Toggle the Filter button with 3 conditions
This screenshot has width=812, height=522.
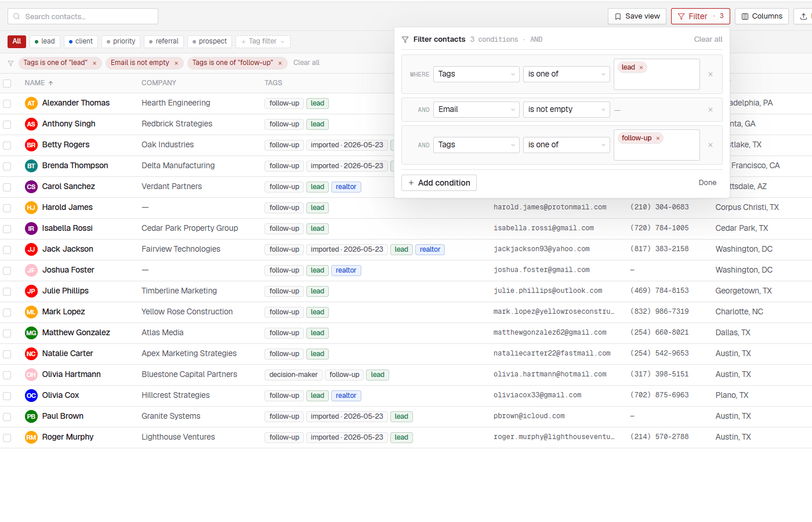(x=700, y=16)
